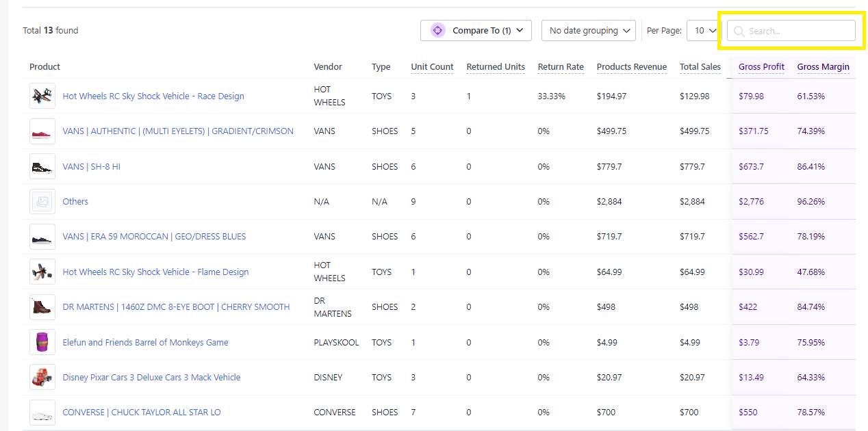The height and width of the screenshot is (431, 868).
Task: Select the $13.49 gross profit cell
Action: [x=751, y=378]
